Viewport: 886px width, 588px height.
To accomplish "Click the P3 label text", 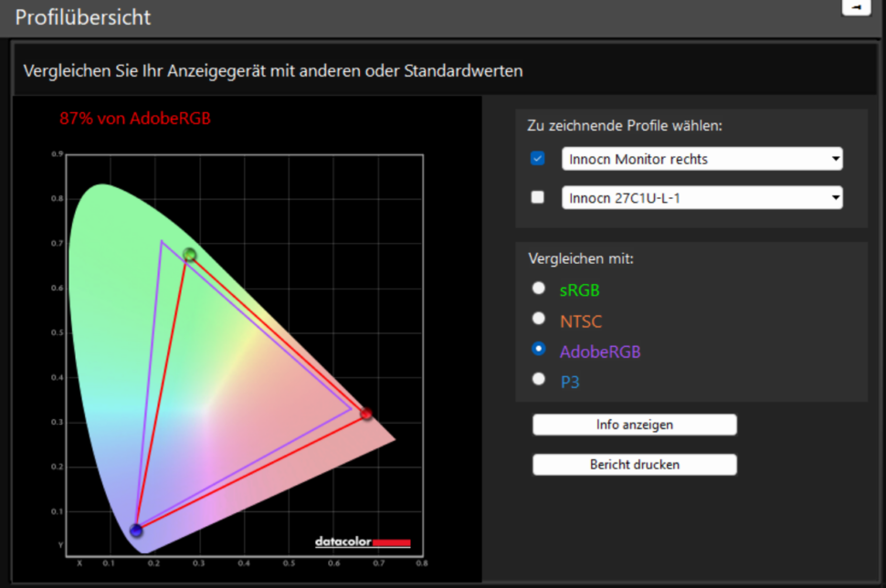I will 570,383.
